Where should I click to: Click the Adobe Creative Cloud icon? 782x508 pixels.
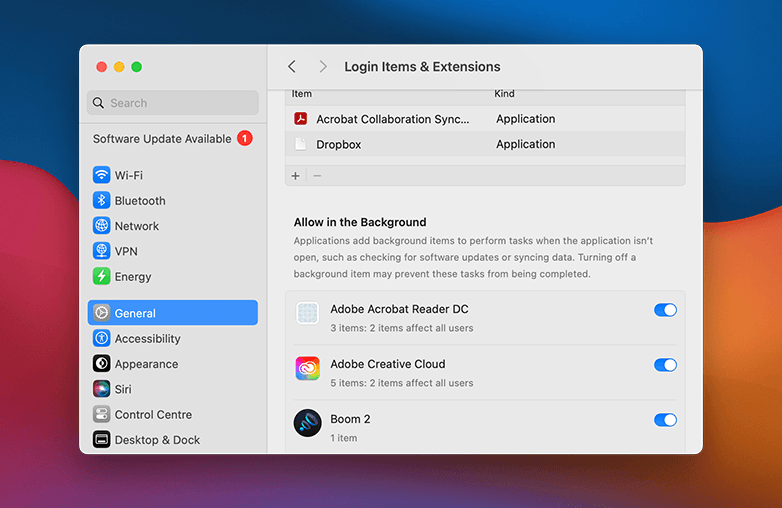pos(307,368)
